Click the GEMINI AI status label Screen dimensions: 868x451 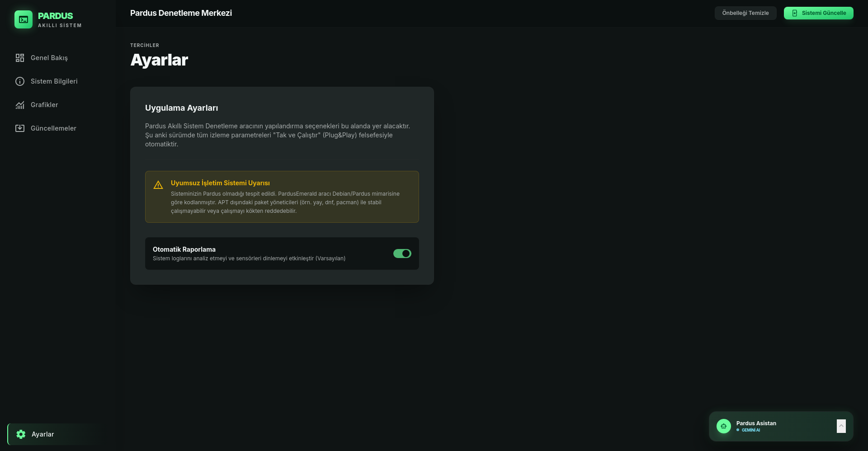click(x=750, y=430)
